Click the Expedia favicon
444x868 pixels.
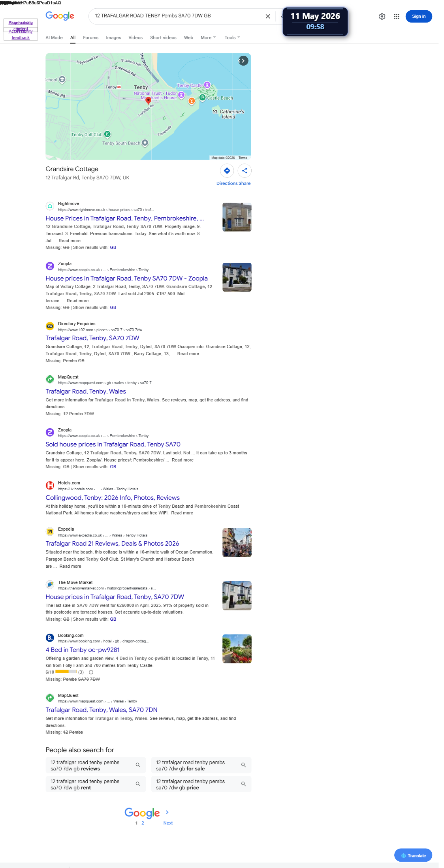pyautogui.click(x=50, y=531)
